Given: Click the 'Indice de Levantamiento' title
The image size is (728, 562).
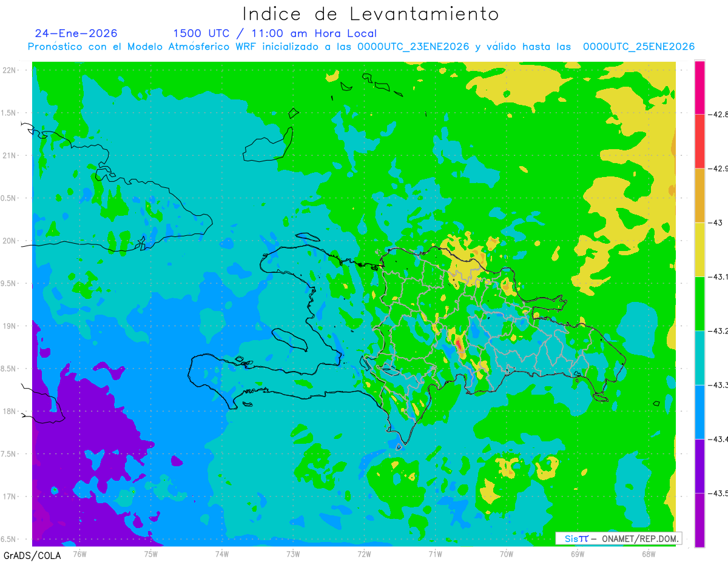Looking at the screenshot, I should (x=371, y=13).
